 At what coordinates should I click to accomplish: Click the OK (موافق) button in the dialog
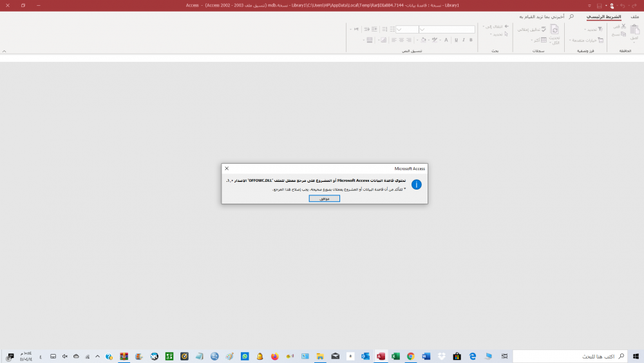coord(324,199)
